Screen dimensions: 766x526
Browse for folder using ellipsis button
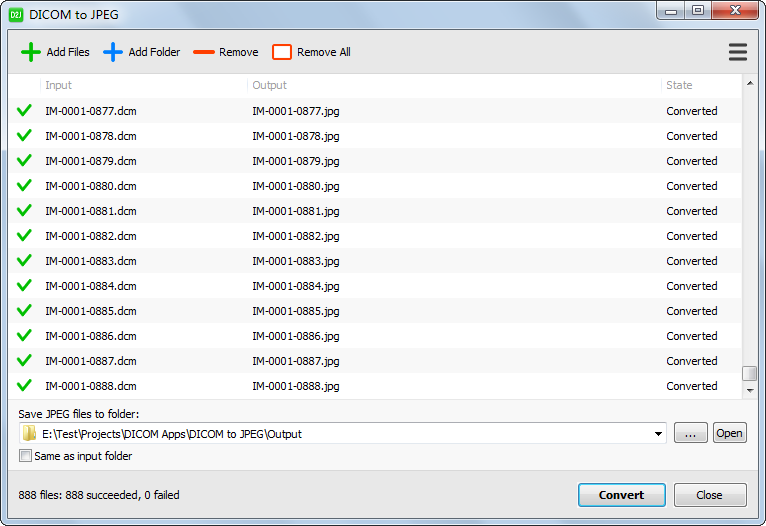point(690,433)
